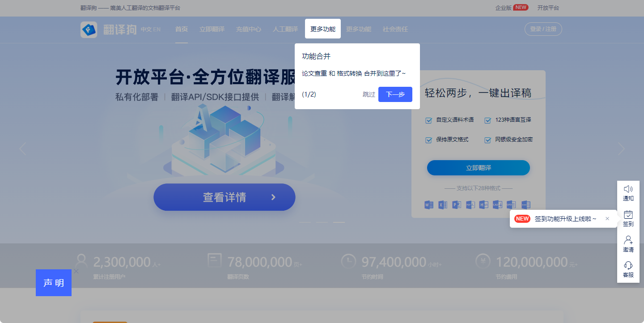Viewport: 644px width, 323px height.
Task: Click the yen icon beside 120,000,000
Action: (x=483, y=261)
